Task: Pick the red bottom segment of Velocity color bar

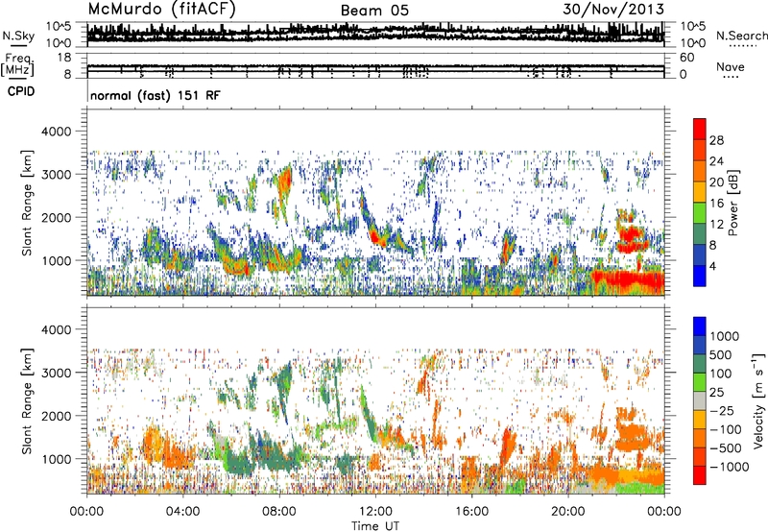Action: tap(700, 475)
